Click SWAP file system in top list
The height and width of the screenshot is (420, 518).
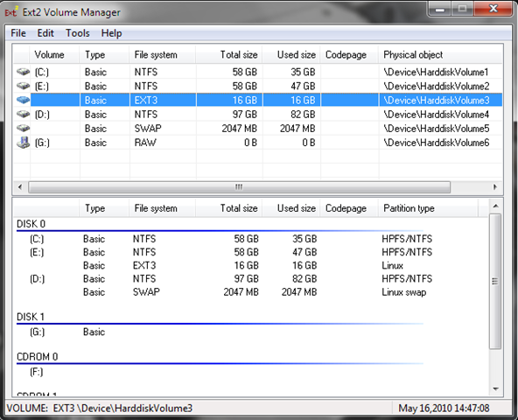pyautogui.click(x=148, y=129)
